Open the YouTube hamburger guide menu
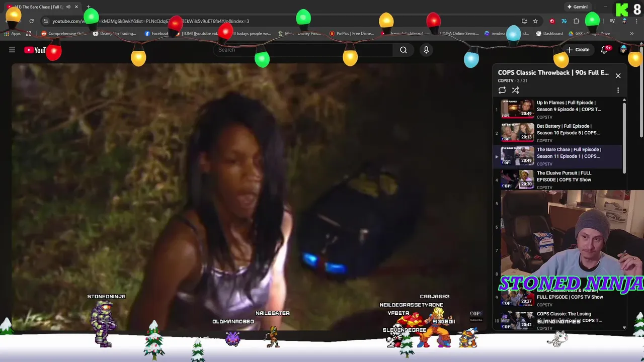Viewport: 644px width, 362px height. (12, 50)
